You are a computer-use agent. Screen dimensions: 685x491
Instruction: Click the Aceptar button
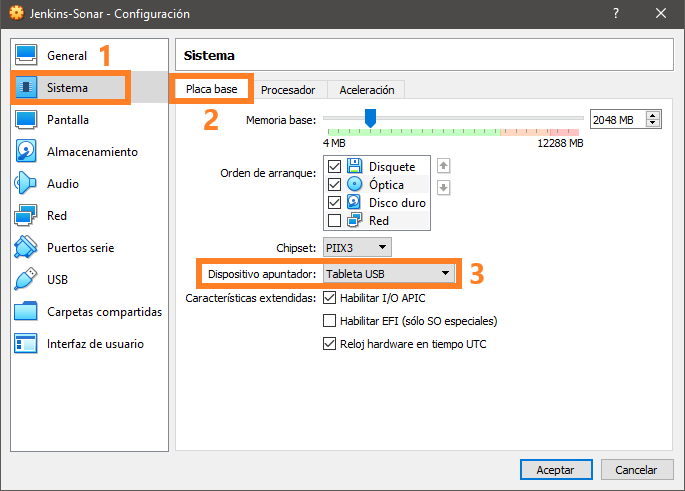click(555, 469)
